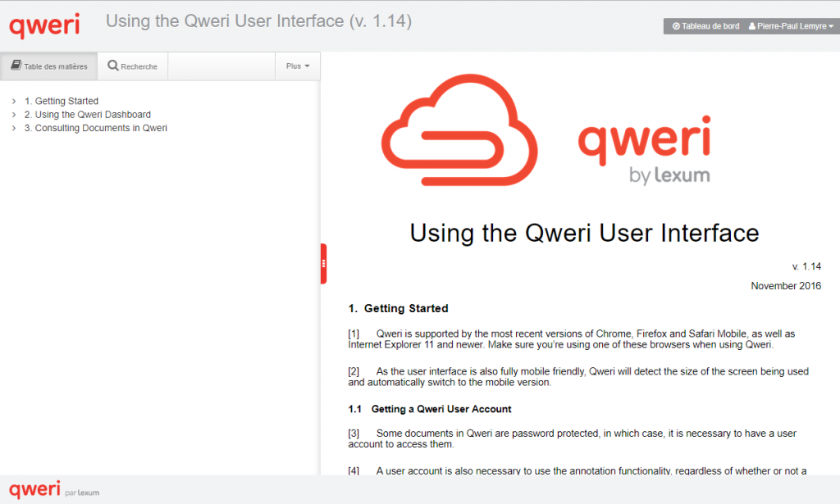Expand the "1. Getting Started" chevron
This screenshot has height=504, width=840.
tap(14, 102)
